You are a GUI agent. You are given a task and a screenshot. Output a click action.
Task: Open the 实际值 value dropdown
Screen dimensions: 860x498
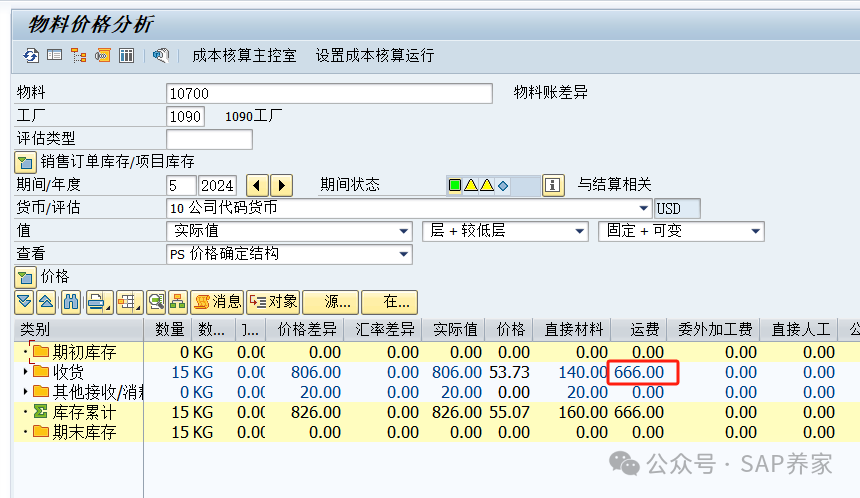[404, 231]
